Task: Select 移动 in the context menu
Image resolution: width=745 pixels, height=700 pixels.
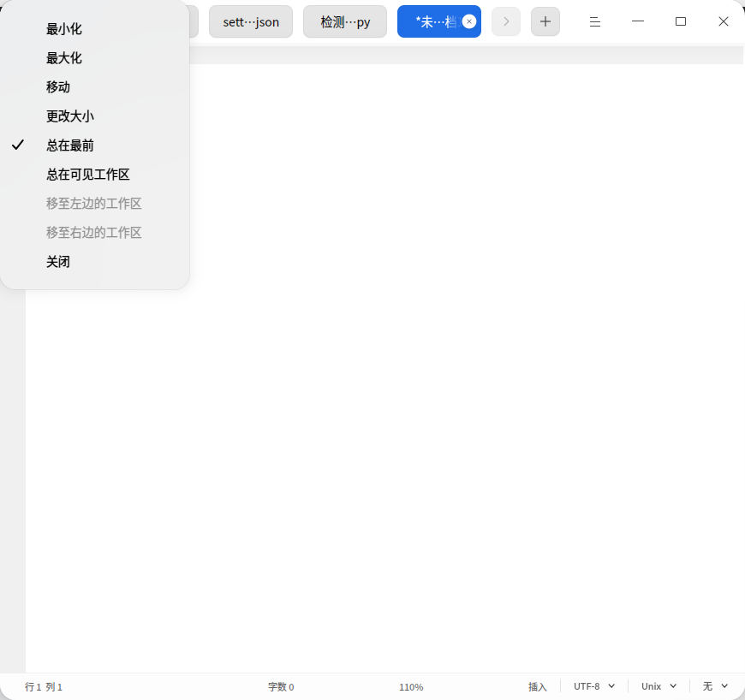Action: [x=95, y=87]
